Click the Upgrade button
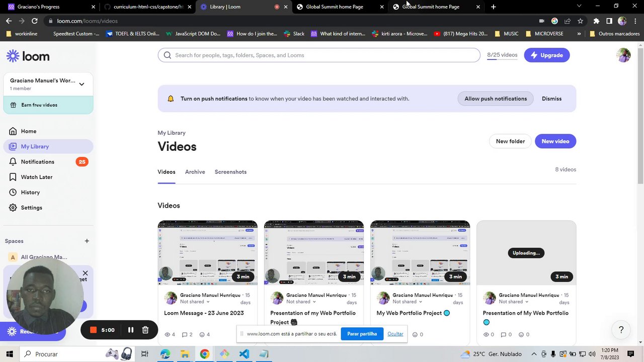The width and height of the screenshot is (644, 362). [546, 55]
